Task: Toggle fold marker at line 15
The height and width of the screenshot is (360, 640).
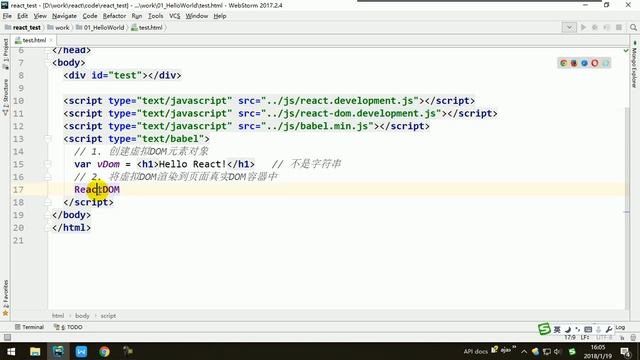Action: pos(48,164)
